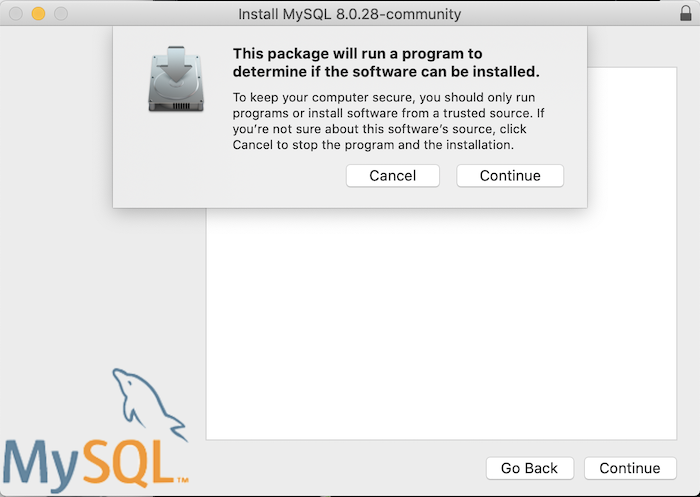
Task: Click the 'Install MySQL 8.0.28-community' window title
Action: point(350,14)
